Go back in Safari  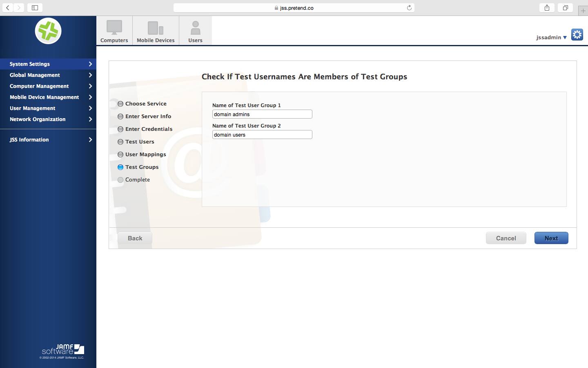click(8, 8)
